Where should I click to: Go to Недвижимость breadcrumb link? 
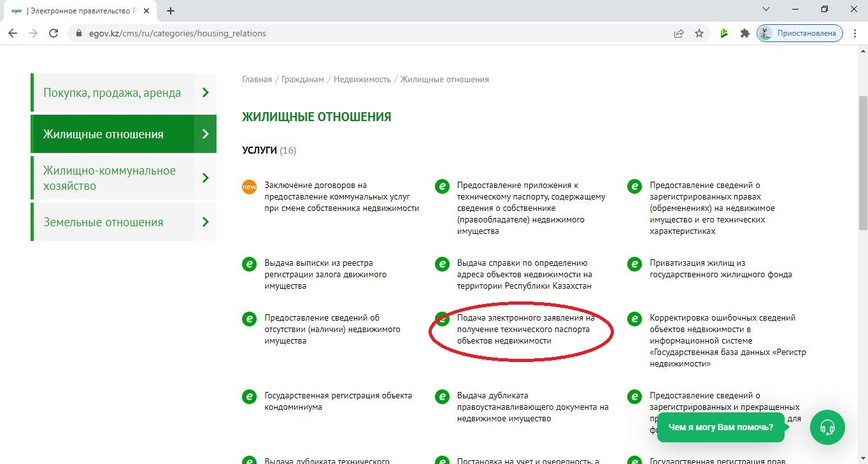tap(362, 79)
